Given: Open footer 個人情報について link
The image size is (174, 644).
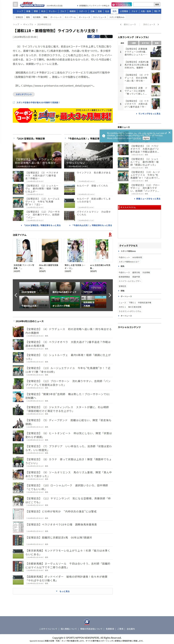Looking at the screenshot, I should (69, 629).
